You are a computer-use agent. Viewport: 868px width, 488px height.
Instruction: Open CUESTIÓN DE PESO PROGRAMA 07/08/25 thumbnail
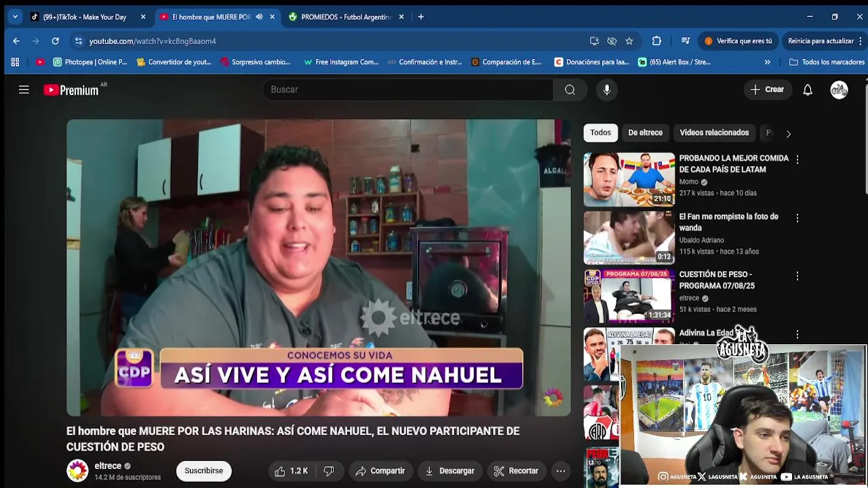pos(629,296)
